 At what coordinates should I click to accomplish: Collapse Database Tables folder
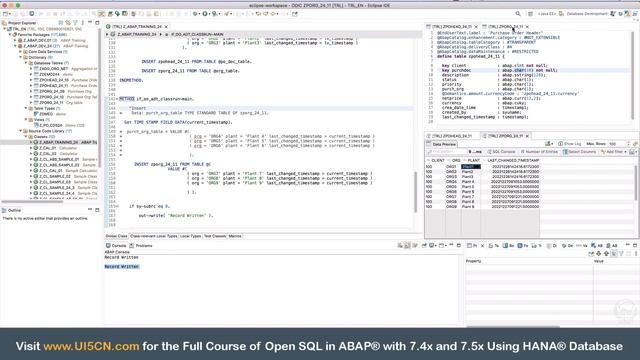26,63
